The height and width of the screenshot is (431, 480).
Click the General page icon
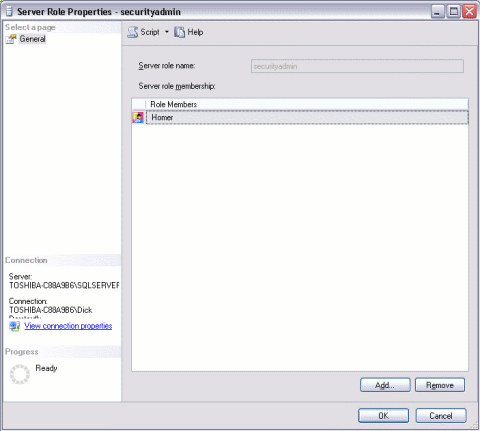11,39
